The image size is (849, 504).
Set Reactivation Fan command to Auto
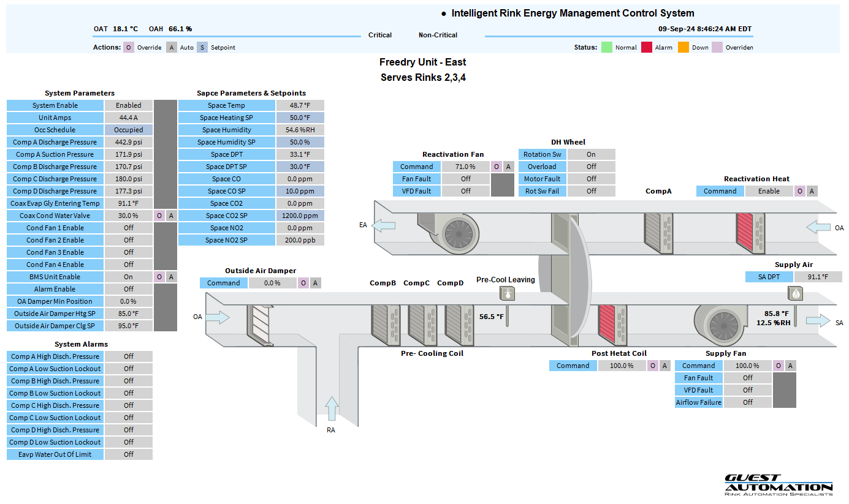[x=508, y=167]
